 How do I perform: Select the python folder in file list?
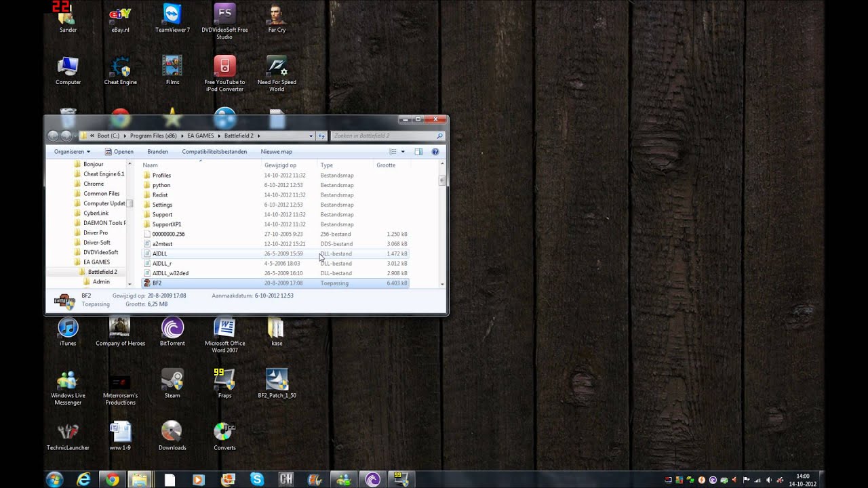tap(275, 185)
